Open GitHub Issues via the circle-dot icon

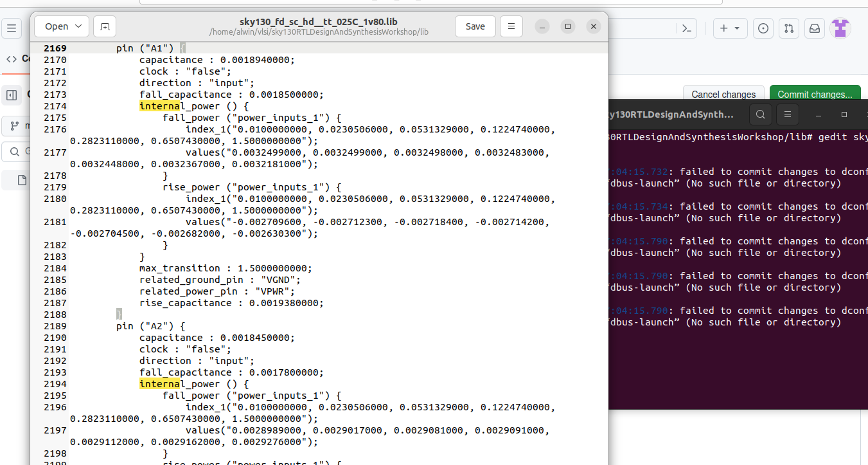click(763, 28)
